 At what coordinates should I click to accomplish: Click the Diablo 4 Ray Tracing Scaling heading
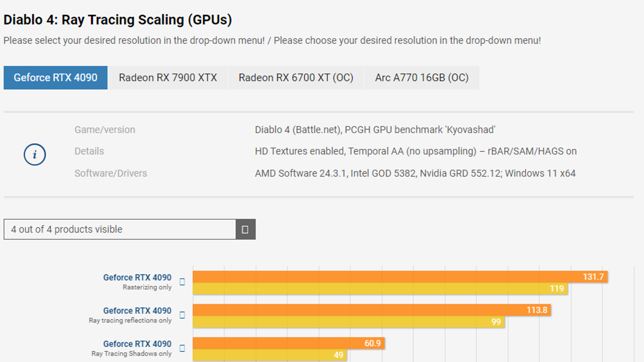point(118,20)
